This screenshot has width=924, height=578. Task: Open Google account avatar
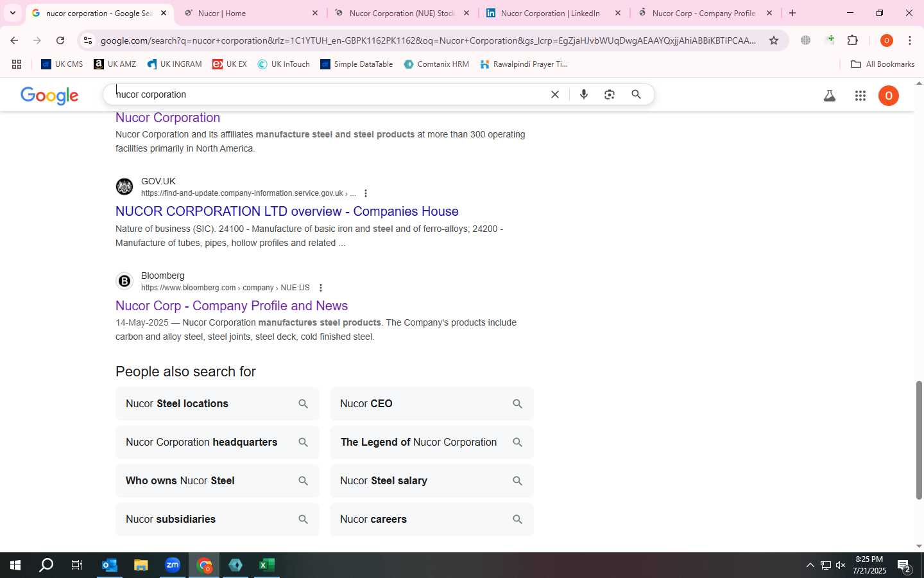(889, 96)
